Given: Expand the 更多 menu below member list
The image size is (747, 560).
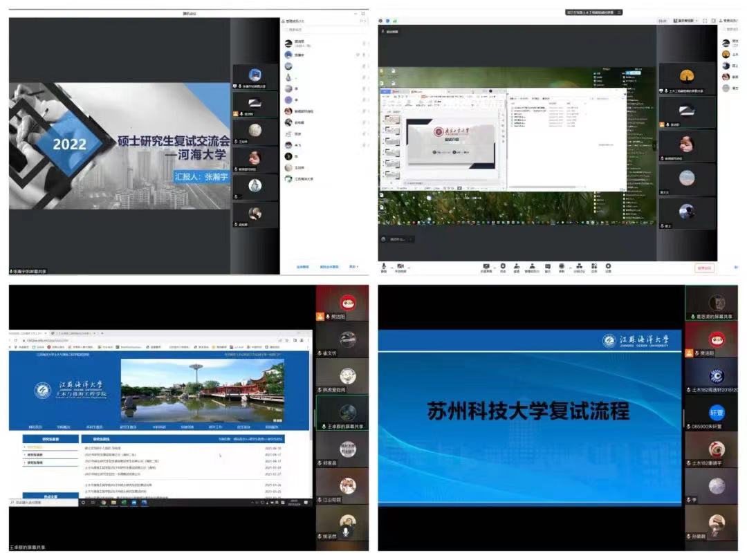Looking at the screenshot, I should (x=353, y=266).
